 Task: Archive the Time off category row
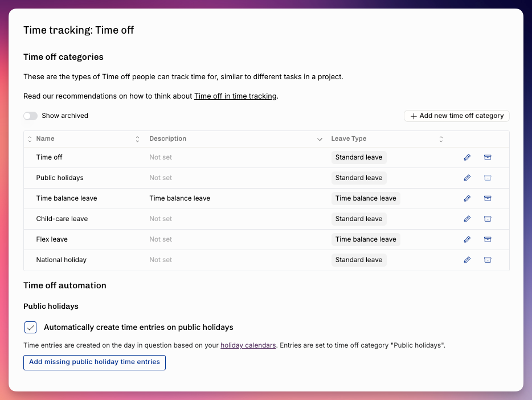tap(488, 157)
